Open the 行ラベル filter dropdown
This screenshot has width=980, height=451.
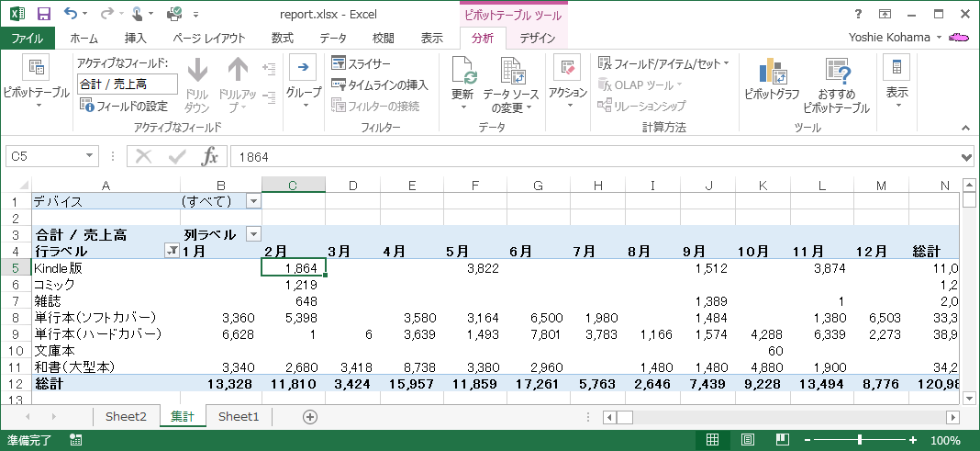[x=172, y=252]
